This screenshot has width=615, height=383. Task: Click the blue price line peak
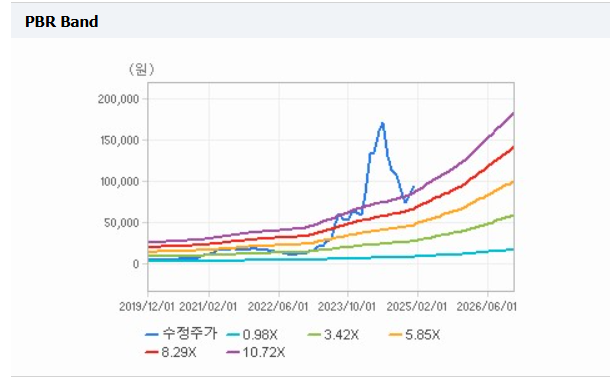tap(382, 124)
